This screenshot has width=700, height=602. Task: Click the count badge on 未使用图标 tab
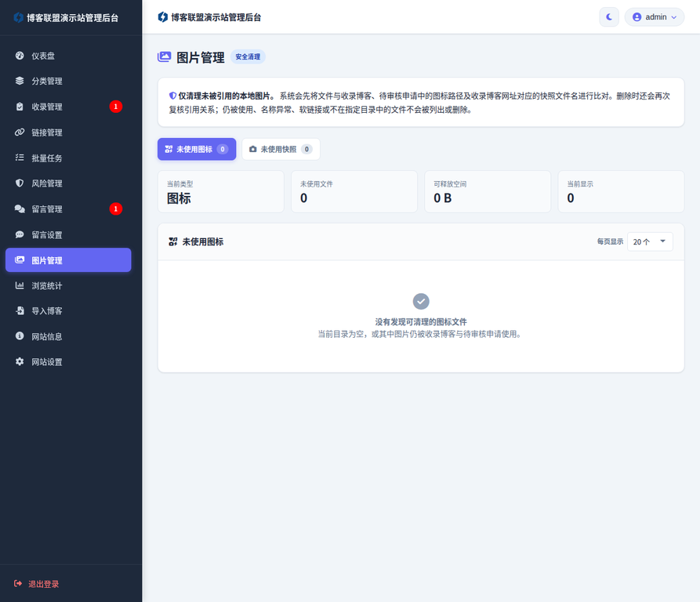[223, 149]
